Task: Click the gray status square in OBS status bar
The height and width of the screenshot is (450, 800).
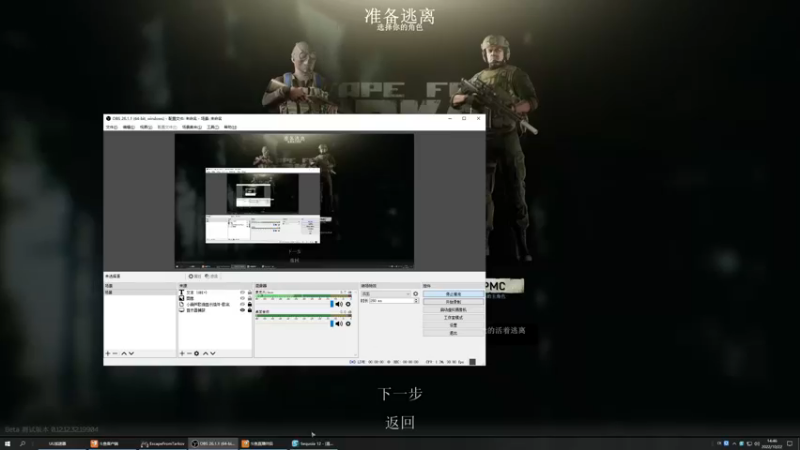Action: 472,362
